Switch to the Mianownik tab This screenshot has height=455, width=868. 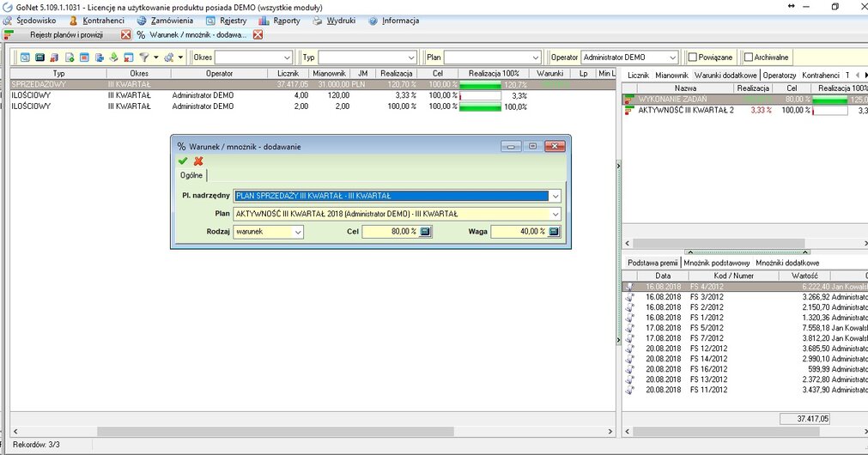coord(671,76)
